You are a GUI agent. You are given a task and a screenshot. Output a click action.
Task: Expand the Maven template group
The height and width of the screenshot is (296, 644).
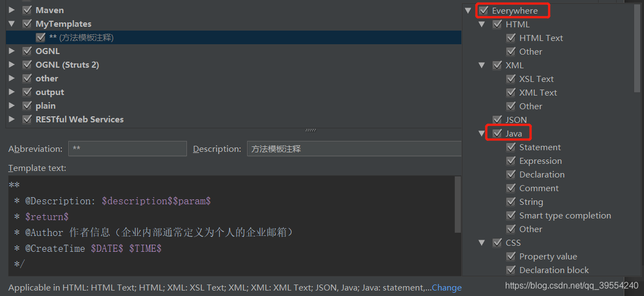(11, 10)
